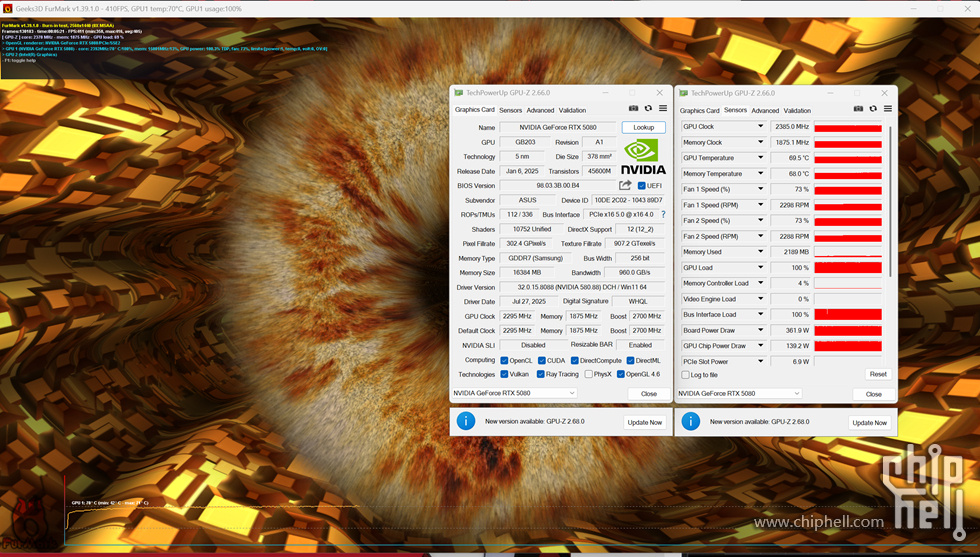The image size is (980, 557).
Task: Click the screenshot camera icon in Sensors GPU-Z window
Action: 858,109
